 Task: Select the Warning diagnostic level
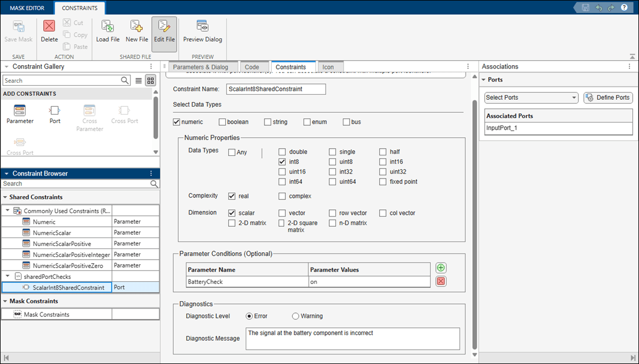(x=296, y=316)
